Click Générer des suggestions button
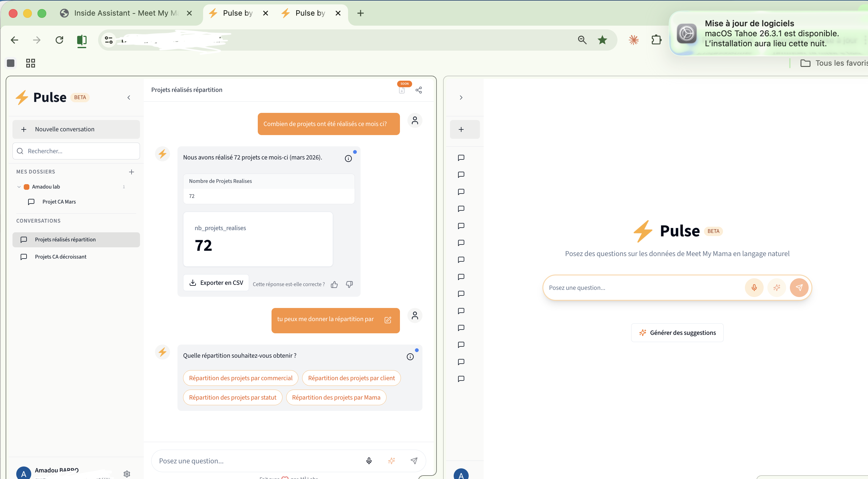 (677, 333)
